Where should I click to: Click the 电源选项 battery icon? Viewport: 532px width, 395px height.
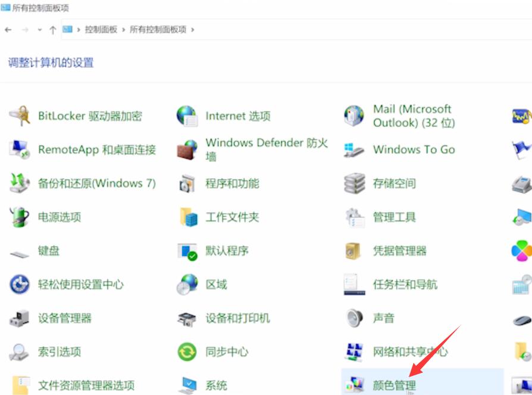[x=20, y=217]
